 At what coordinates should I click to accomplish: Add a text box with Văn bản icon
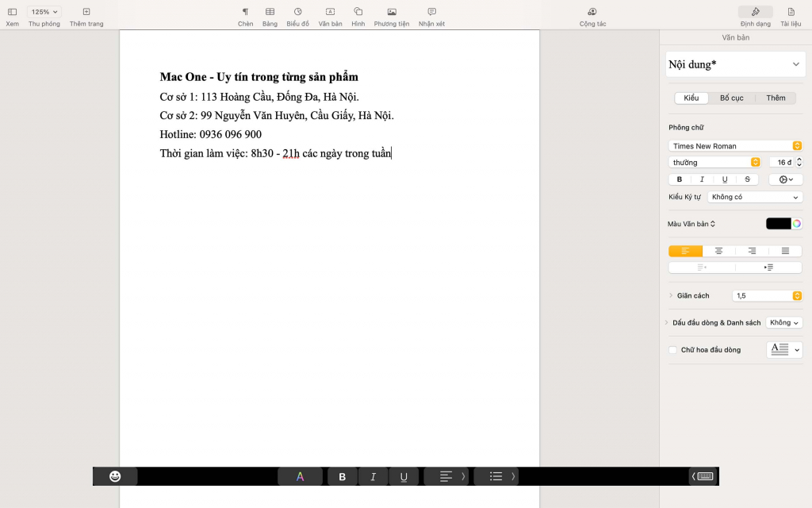(330, 11)
